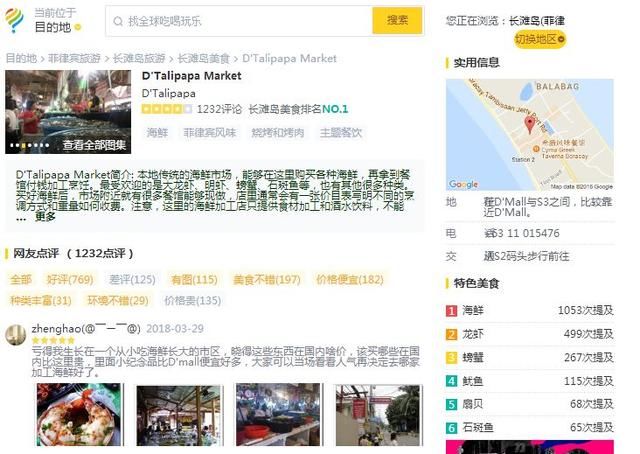This screenshot has width=640, height=454.
Task: Open the 长滩岛美食 breadcrumb link
Action: 204,58
